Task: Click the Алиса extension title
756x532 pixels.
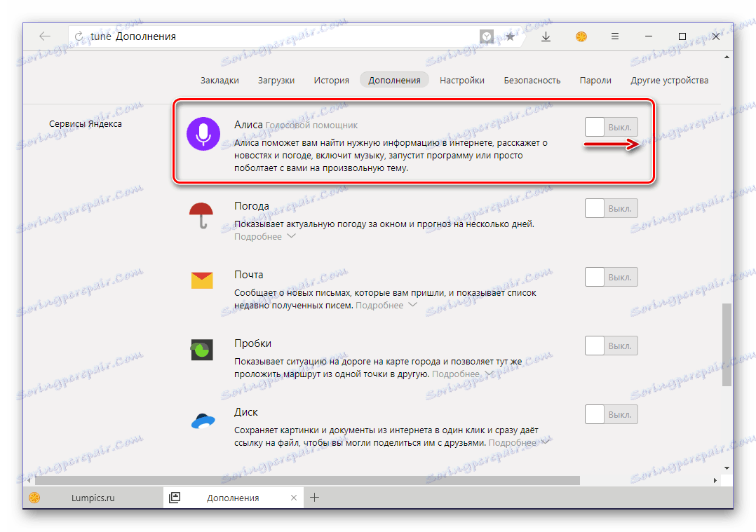Action: pos(248,125)
